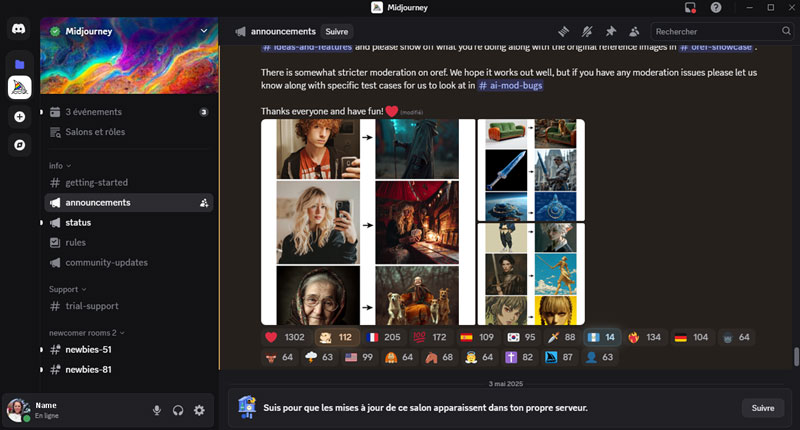Mute microphone in the user panel
The image size is (800, 430).
click(x=157, y=410)
